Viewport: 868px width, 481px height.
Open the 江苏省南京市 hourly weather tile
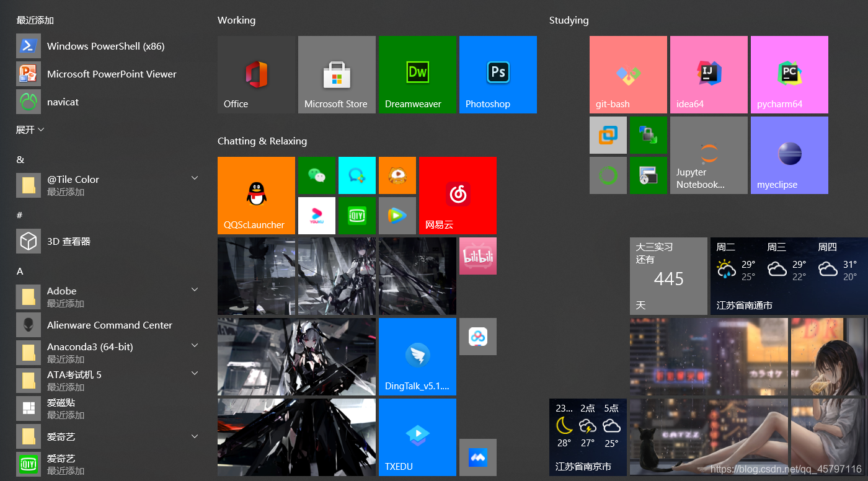tap(588, 437)
